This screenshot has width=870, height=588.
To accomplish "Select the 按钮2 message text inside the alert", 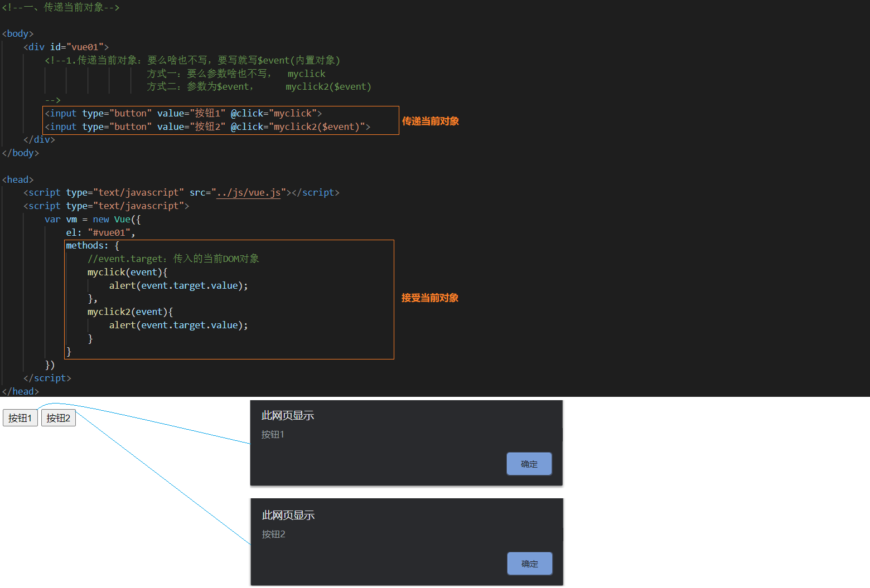I will pyautogui.click(x=273, y=534).
